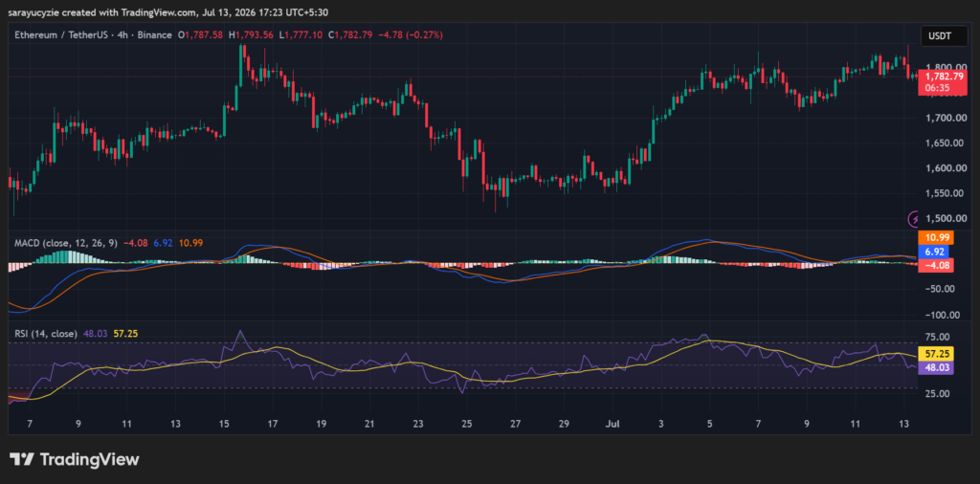Image resolution: width=980 pixels, height=484 pixels.
Task: Click the 1,550.00 price axis label
Action: pyautogui.click(x=946, y=193)
